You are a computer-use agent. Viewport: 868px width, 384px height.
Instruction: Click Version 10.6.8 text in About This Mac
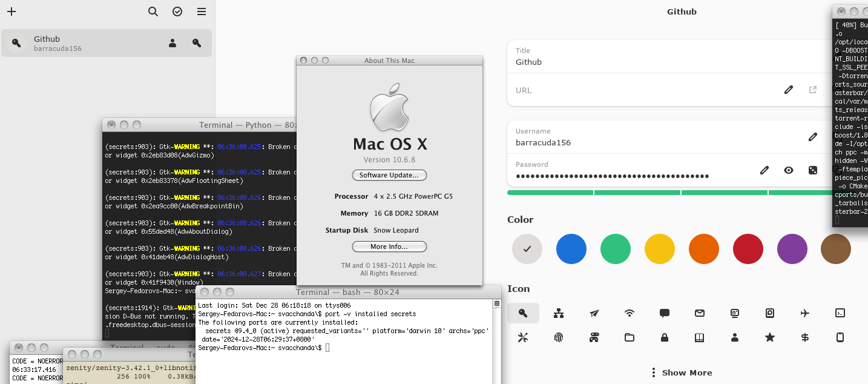coord(389,159)
